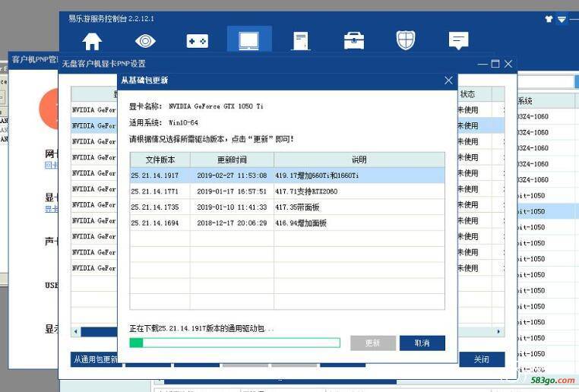Click the 从通用包更新 button
Viewport: 579px width, 392px height.
94,359
